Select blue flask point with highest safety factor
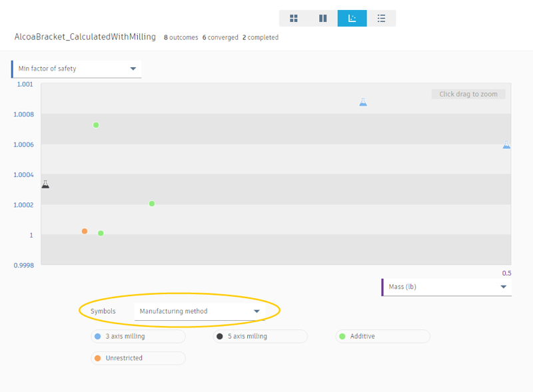Screen dimensions: 533x392 [x=363, y=102]
